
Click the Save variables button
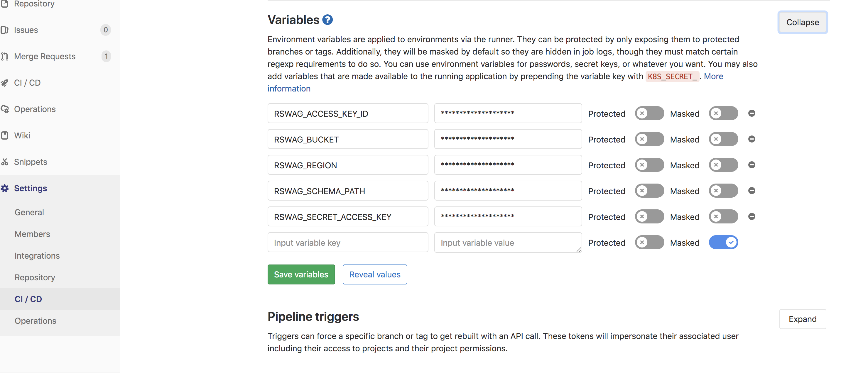point(301,274)
